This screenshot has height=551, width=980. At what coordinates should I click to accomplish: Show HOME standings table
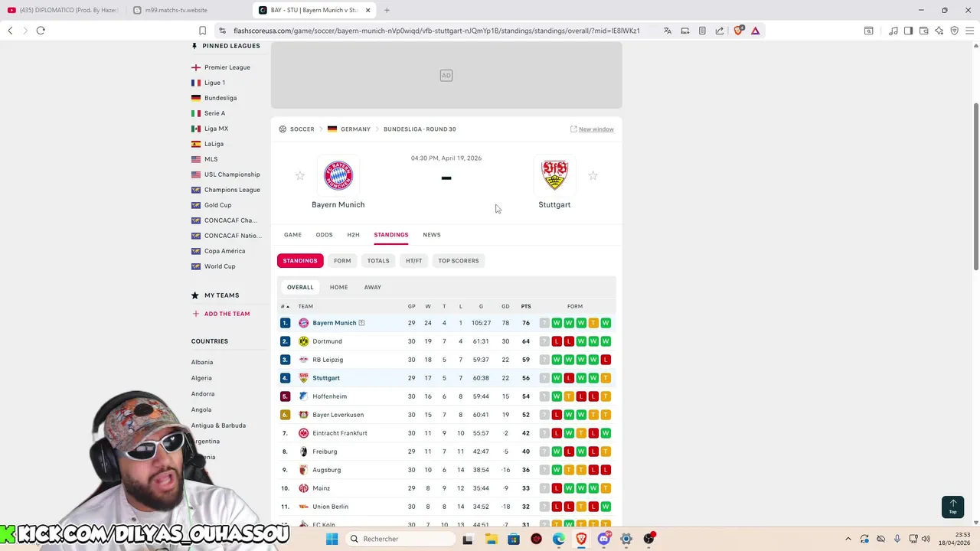(338, 287)
